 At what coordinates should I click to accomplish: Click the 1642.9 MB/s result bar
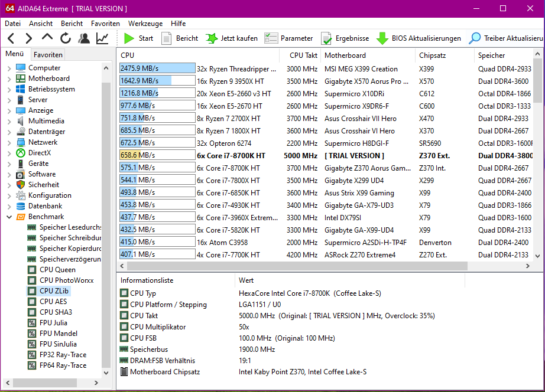click(157, 81)
